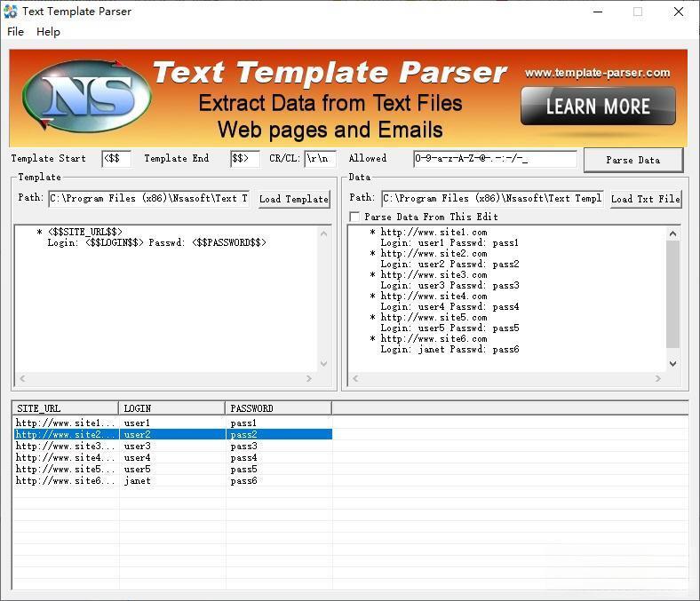This screenshot has height=601, width=700.
Task: Select the http://www.site3... result row
Action: coord(172,447)
